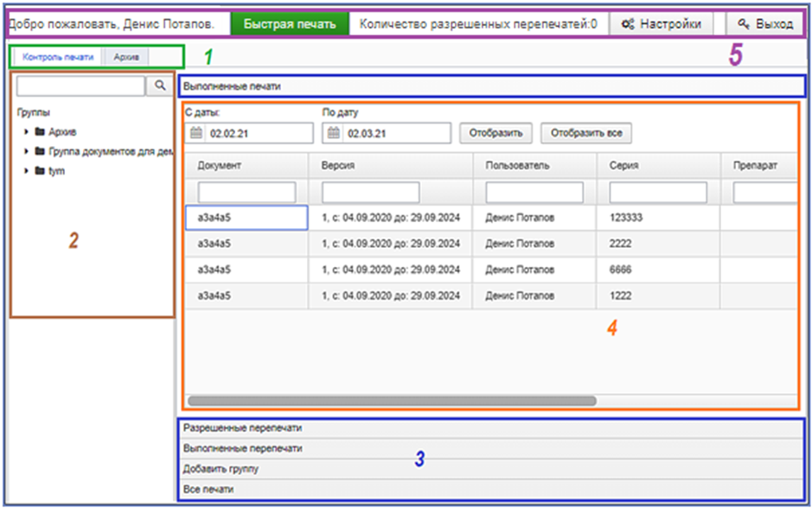Viewport: 812px width, 508px height.
Task: Select series cell 1222
Action: click(x=658, y=296)
